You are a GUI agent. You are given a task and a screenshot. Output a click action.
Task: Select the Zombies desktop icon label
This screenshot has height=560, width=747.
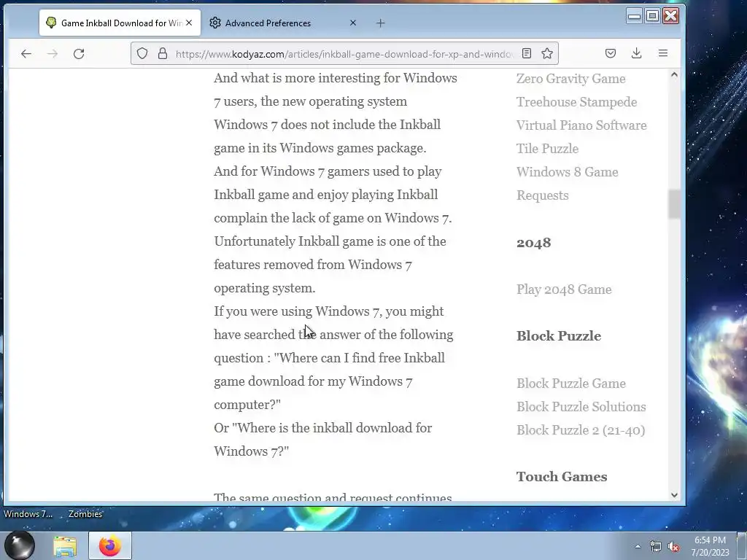click(85, 514)
